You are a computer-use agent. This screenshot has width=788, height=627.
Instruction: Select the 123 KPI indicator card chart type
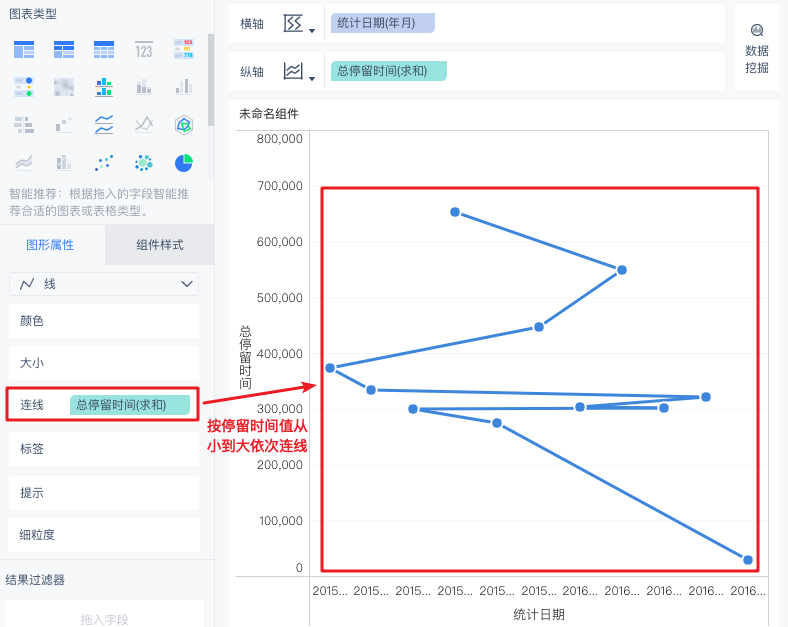pos(144,50)
